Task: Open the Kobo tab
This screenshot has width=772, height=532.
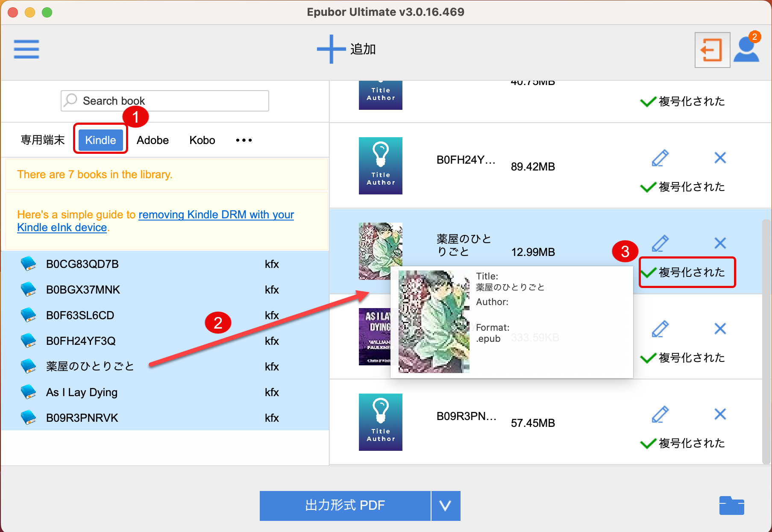Action: pyautogui.click(x=202, y=140)
